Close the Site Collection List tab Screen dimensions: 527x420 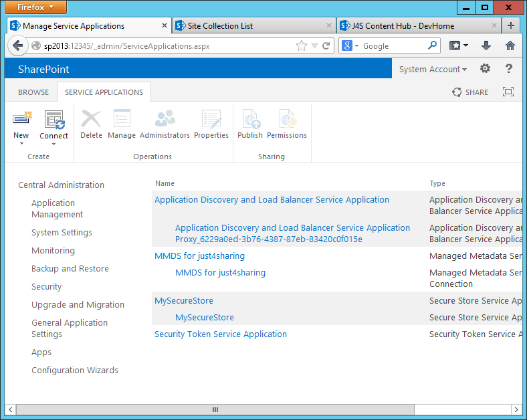[x=328, y=25]
